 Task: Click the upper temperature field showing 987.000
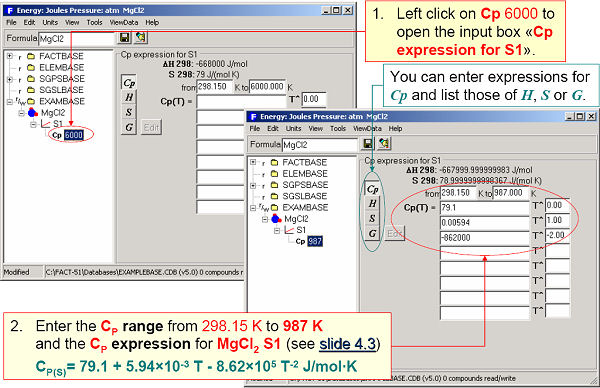coord(511,193)
